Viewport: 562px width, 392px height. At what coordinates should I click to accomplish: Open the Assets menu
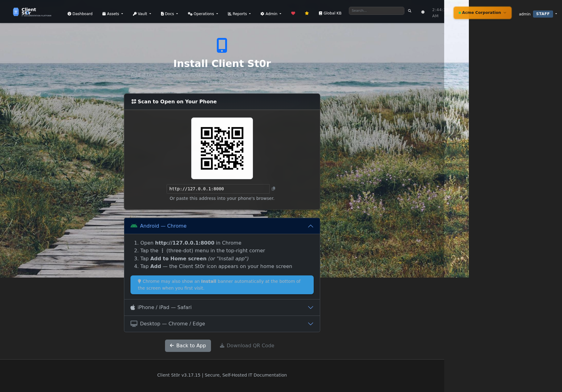(x=113, y=14)
